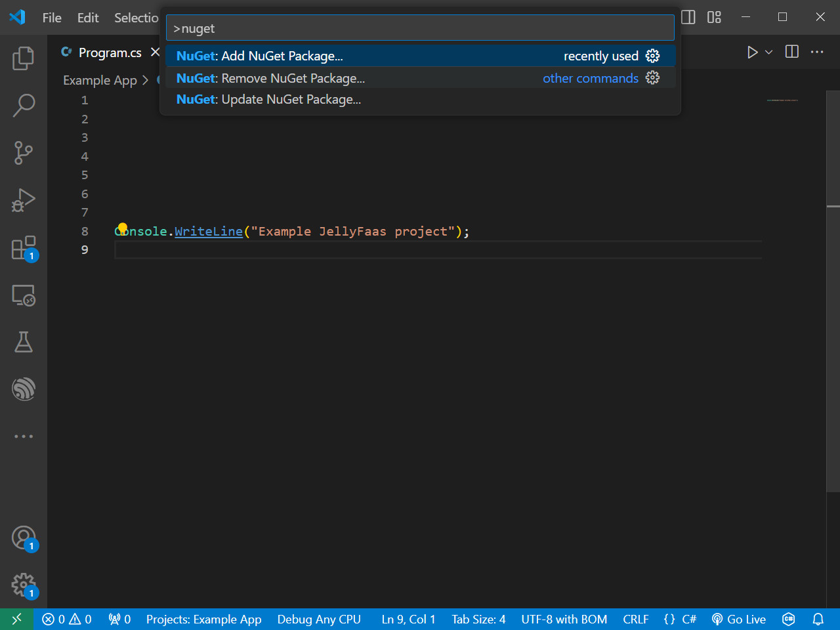The image size is (840, 630).
Task: Show additional views ellipsis in activity bar
Action: pos(24,436)
